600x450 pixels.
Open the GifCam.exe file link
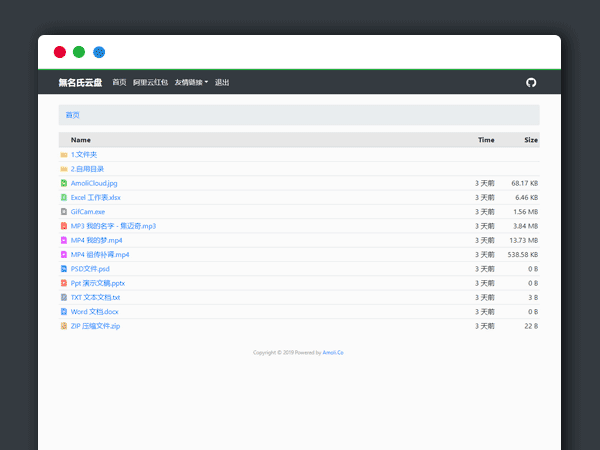tap(87, 212)
